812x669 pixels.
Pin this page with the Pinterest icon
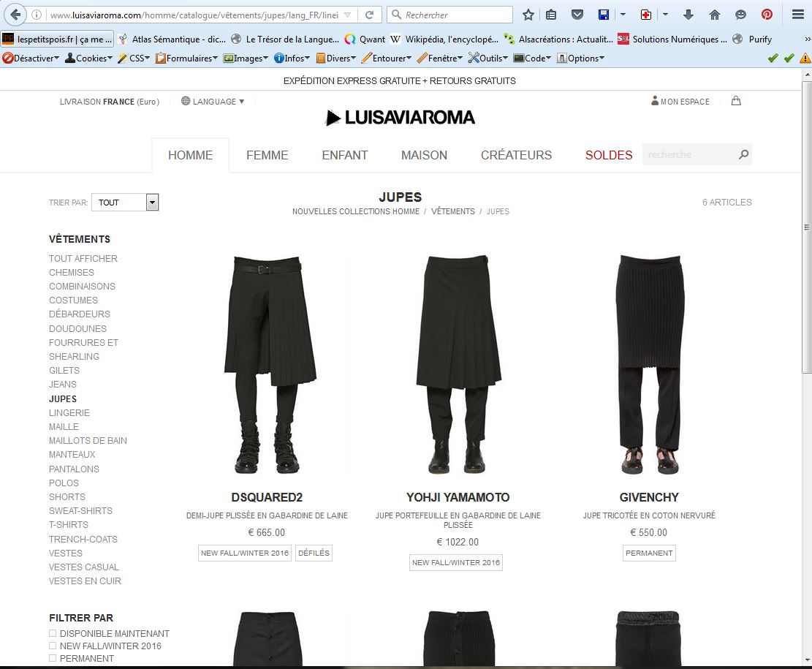point(767,15)
